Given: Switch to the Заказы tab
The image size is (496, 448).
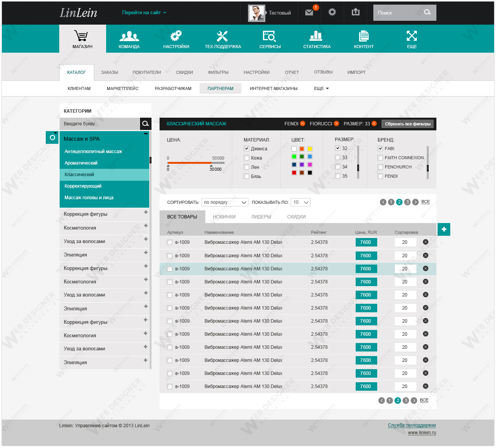Looking at the screenshot, I should tap(110, 72).
